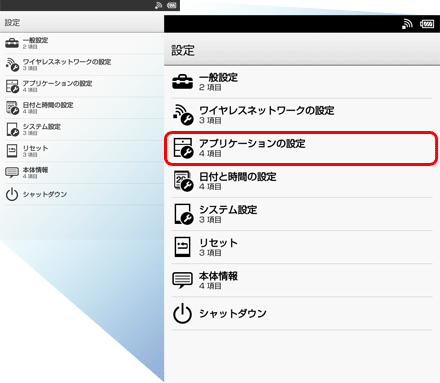Open 一般設定 in the small background screen
Image resolution: width=440 pixels, height=383 pixels.
coord(84,43)
